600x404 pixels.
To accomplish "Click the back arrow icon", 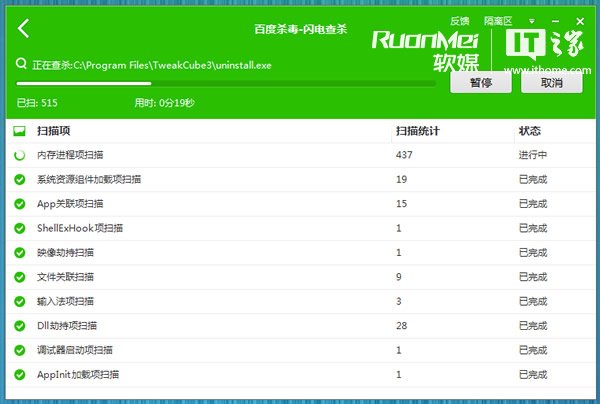I will (x=24, y=29).
